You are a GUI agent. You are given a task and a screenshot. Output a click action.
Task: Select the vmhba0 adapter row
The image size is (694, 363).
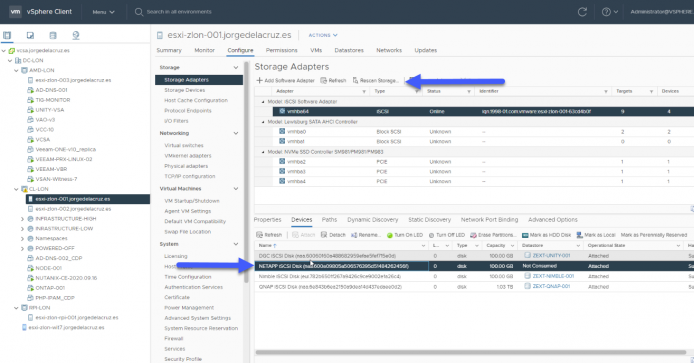click(x=483, y=131)
